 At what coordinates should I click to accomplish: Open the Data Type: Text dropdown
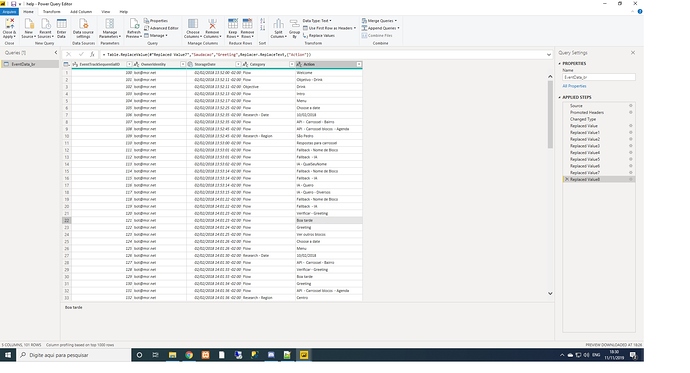click(x=317, y=21)
